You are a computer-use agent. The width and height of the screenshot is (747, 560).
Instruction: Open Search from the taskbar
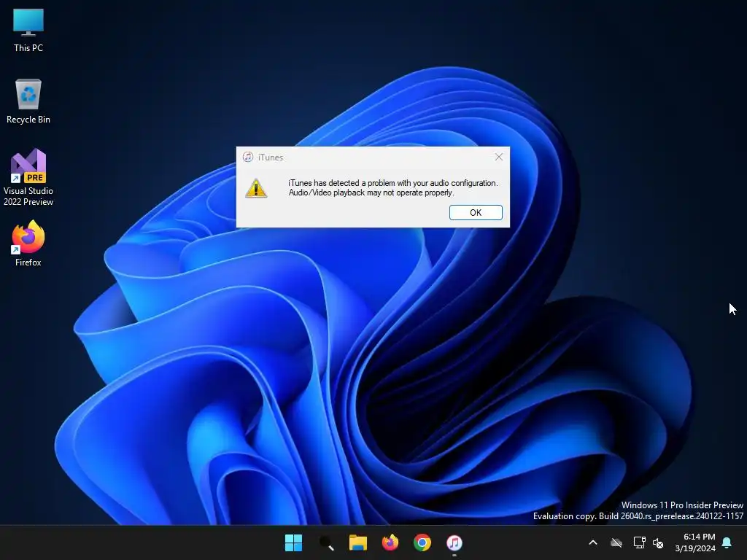pyautogui.click(x=326, y=542)
